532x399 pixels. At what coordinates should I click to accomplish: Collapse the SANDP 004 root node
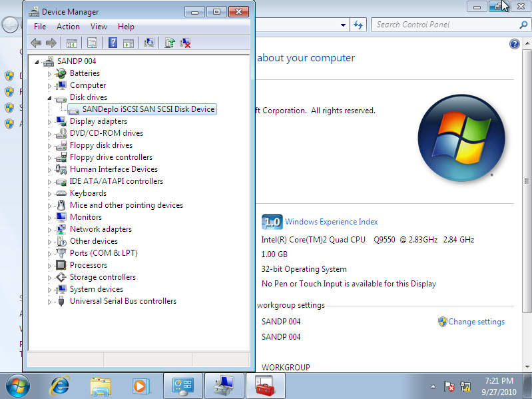(37, 62)
